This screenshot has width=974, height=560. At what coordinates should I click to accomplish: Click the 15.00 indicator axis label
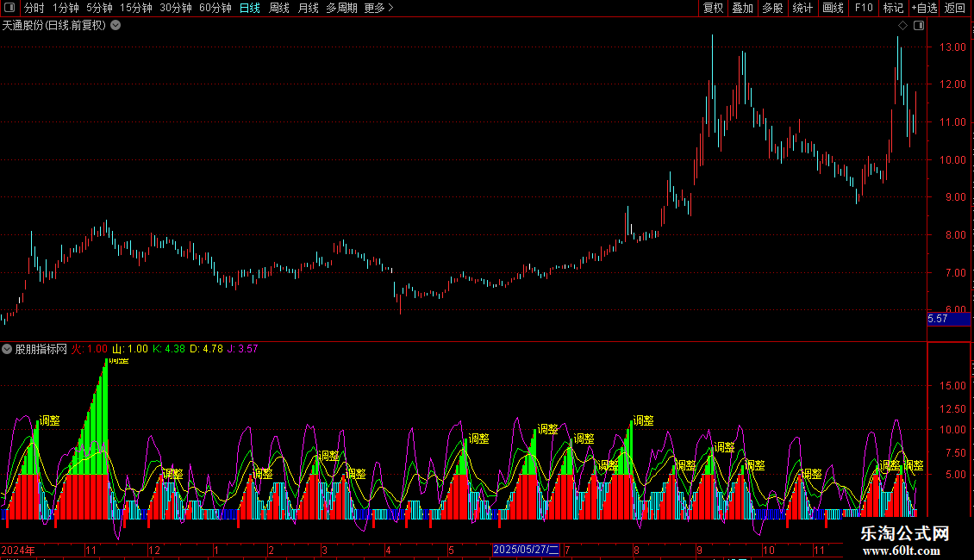pyautogui.click(x=952, y=386)
